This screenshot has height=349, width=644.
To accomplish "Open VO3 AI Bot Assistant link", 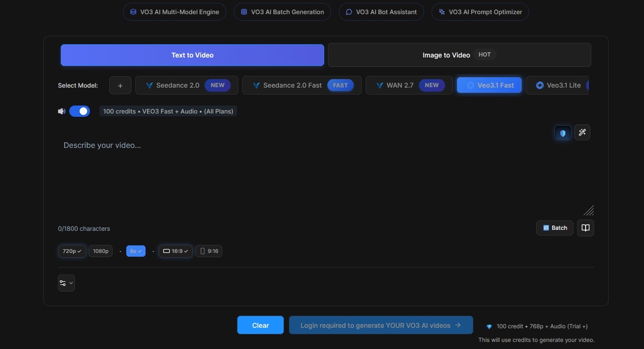I will tap(381, 12).
